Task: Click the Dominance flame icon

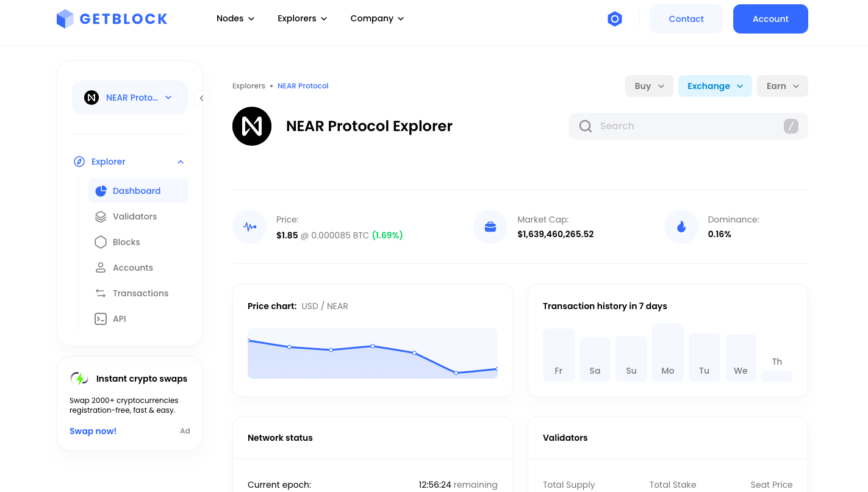Action: point(681,227)
